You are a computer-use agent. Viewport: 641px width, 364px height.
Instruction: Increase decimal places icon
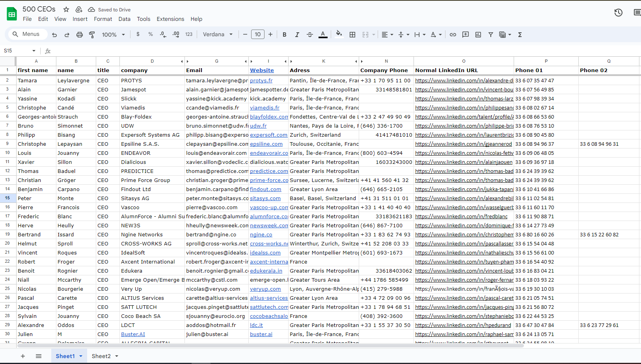[x=176, y=34]
